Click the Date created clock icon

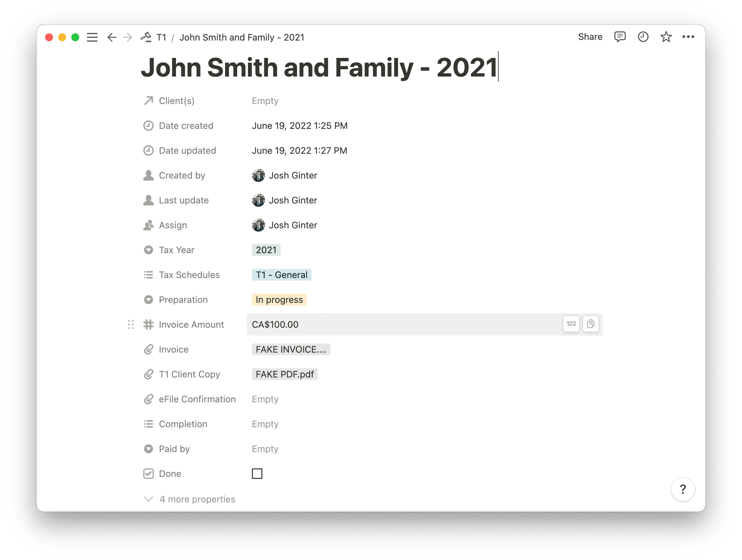[x=149, y=125]
